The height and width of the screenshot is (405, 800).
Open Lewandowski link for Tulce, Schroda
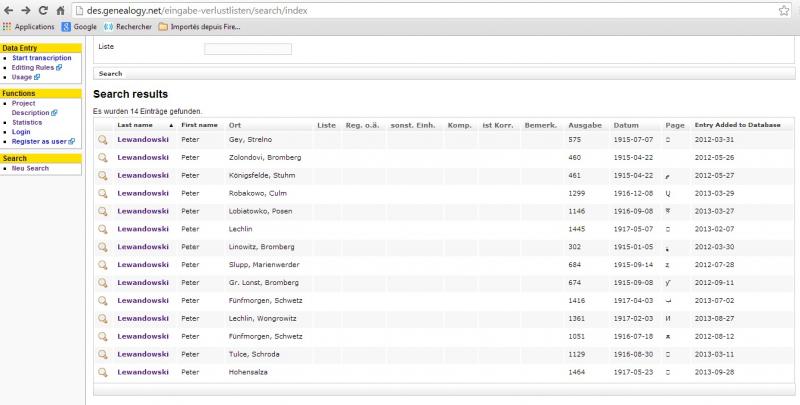coord(143,355)
